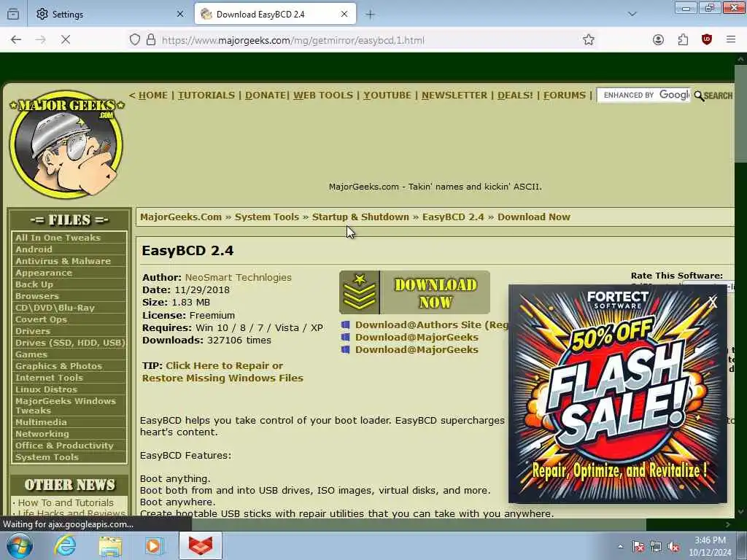The width and height of the screenshot is (747, 560).
Task: Open a new tab with the plus
Action: [x=370, y=15]
